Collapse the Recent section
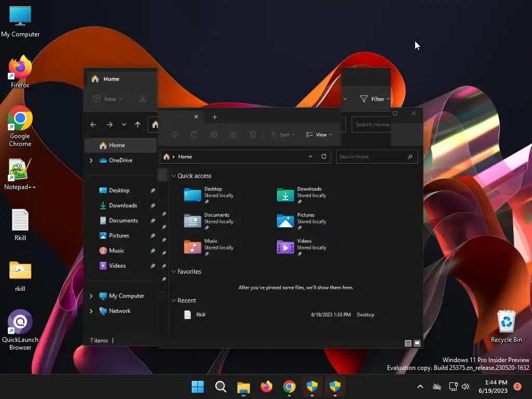532x399 pixels. click(x=174, y=300)
